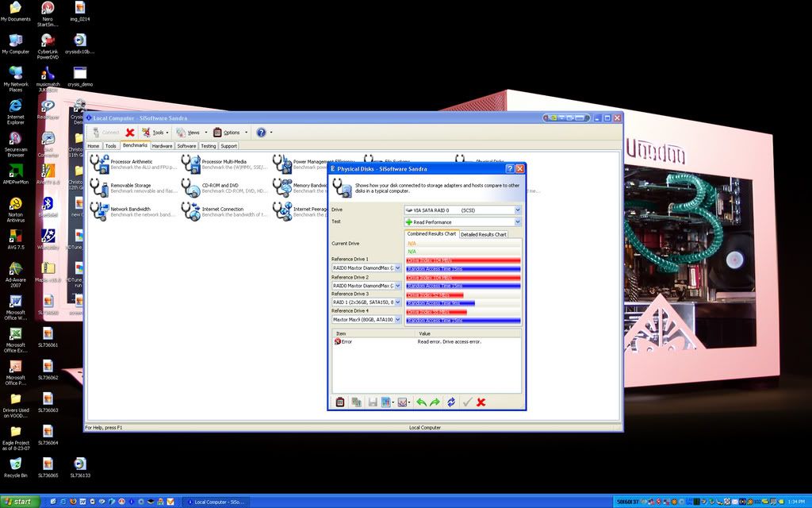Click the Save floppy icon in Physical Disks dialog

373,402
